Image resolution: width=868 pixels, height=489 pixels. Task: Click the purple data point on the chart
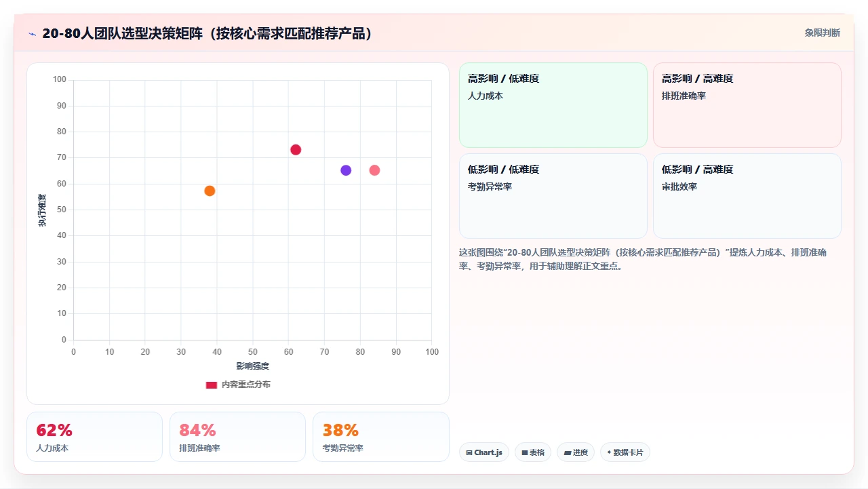coord(346,170)
